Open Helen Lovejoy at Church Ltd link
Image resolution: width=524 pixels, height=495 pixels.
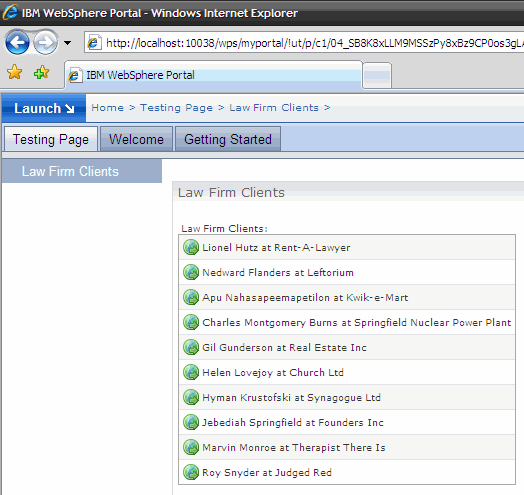tap(273, 373)
